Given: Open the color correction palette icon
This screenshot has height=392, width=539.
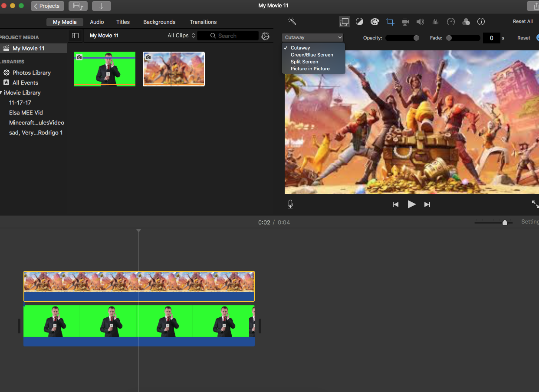Looking at the screenshot, I should pos(375,22).
